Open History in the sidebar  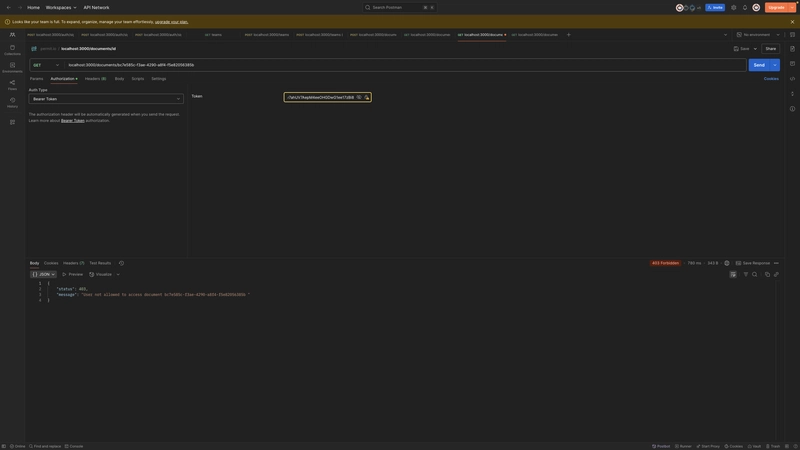pyautogui.click(x=12, y=103)
